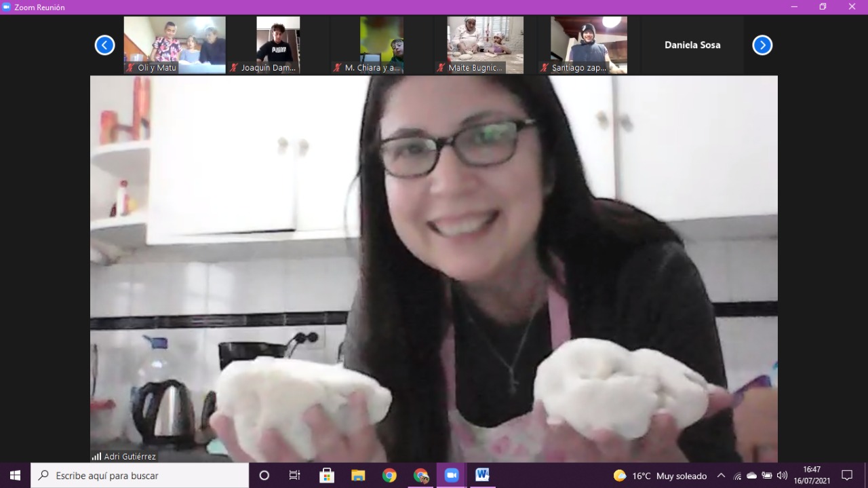Screen dimensions: 868x488
Task: Open the OneDrive cloud tray icon
Action: 751,476
